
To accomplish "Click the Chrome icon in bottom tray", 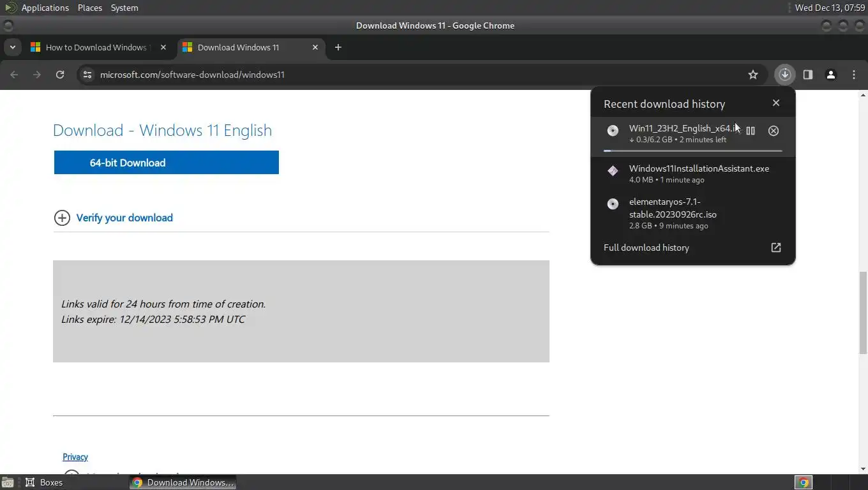I will pyautogui.click(x=804, y=482).
